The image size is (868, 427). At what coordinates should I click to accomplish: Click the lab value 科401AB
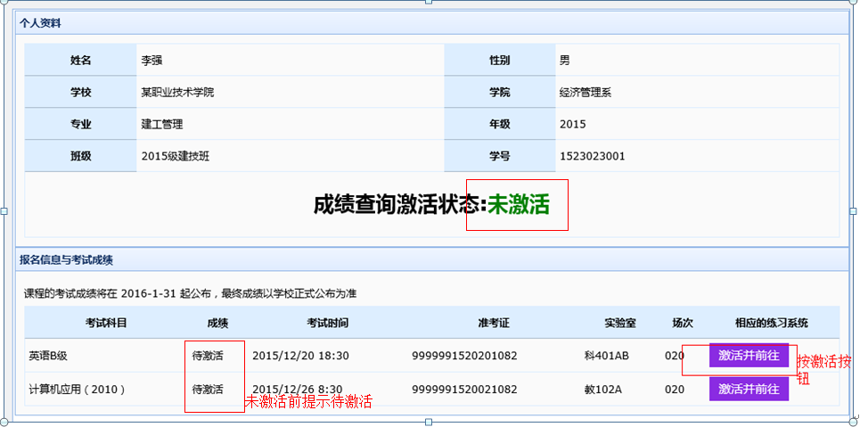607,356
